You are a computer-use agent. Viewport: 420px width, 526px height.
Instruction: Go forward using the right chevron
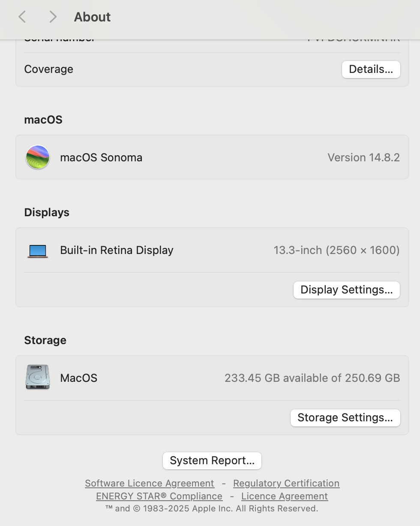coord(53,17)
